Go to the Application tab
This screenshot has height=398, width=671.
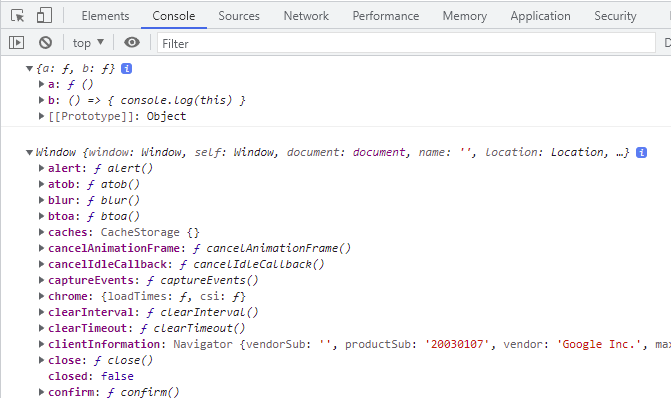click(x=540, y=16)
